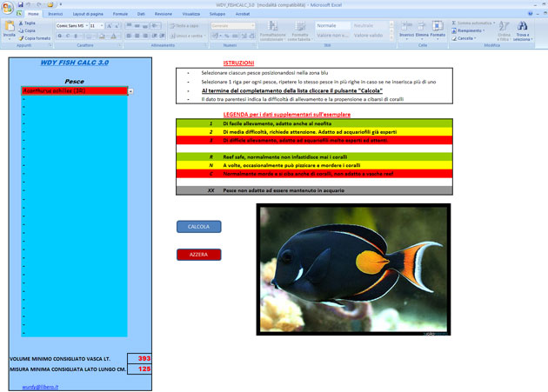This screenshot has width=548, height=392.
Task: Undo the last action
Action: [x=29, y=5]
